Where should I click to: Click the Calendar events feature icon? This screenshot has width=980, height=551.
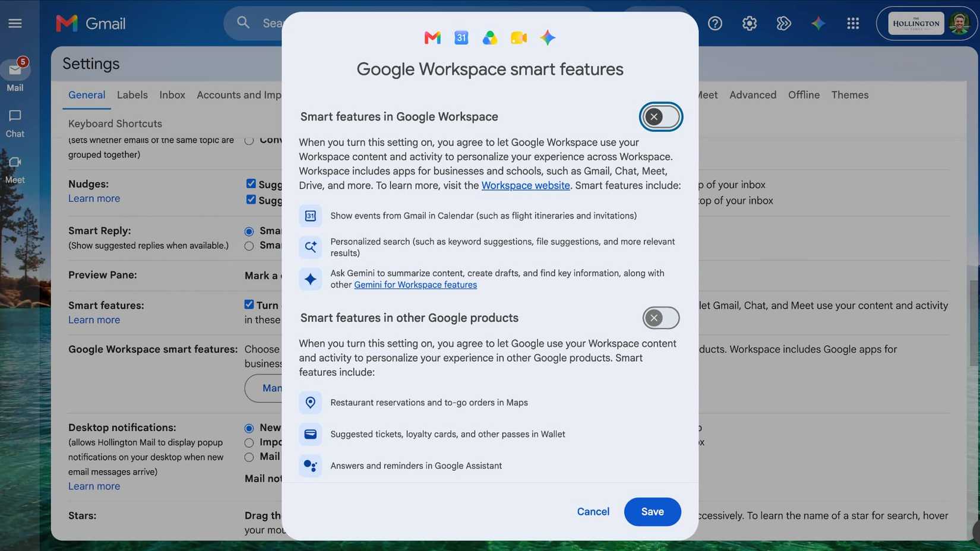click(310, 216)
